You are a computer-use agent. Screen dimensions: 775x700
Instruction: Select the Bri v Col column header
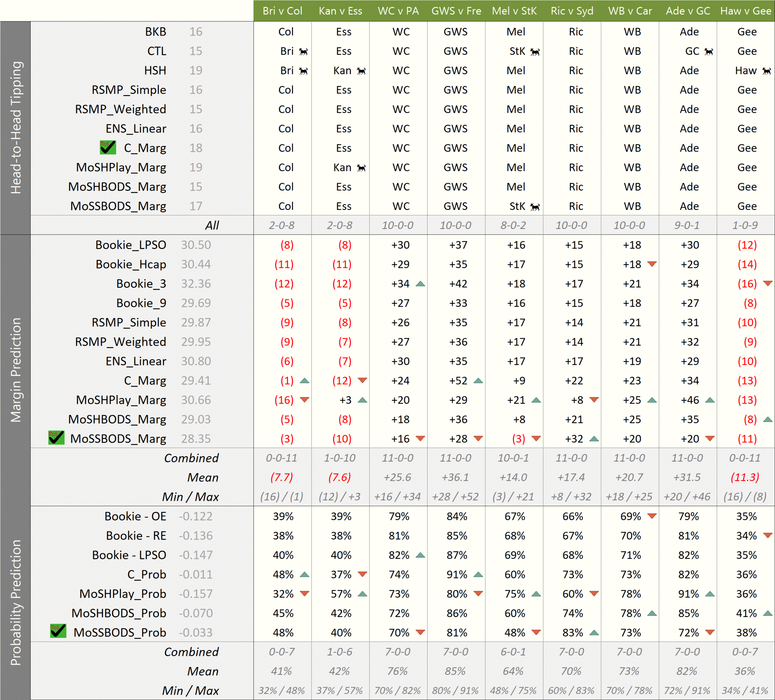pos(282,11)
